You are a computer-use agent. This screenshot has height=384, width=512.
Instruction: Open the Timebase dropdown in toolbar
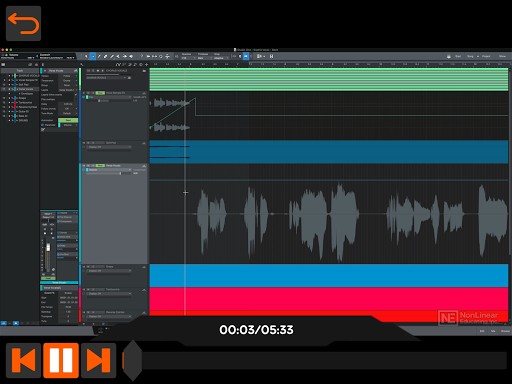point(204,58)
